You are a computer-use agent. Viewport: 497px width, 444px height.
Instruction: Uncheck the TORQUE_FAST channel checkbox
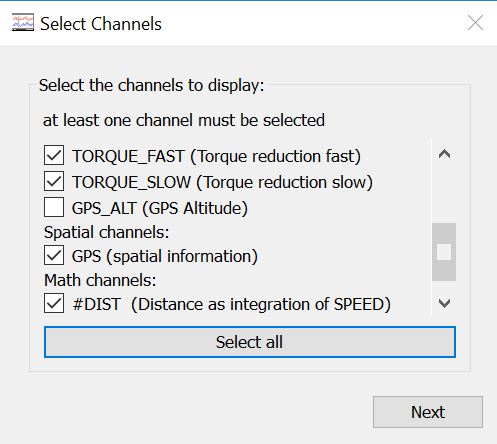click(54, 155)
